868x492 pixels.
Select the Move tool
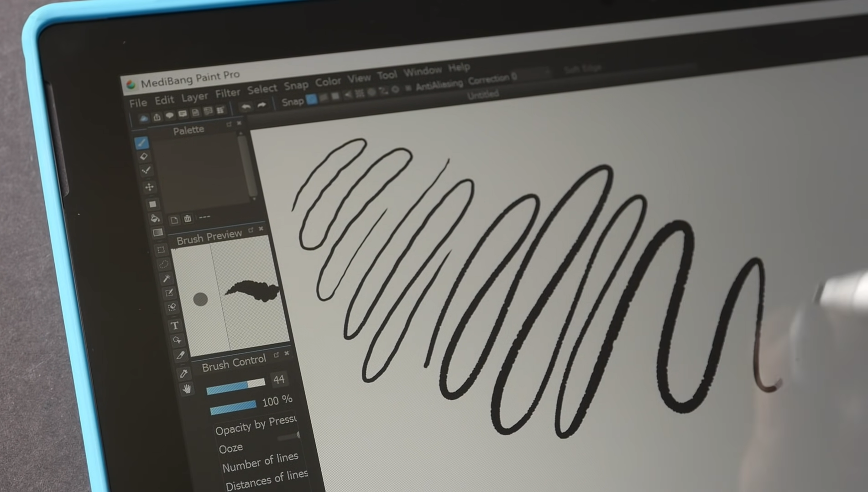pos(149,187)
